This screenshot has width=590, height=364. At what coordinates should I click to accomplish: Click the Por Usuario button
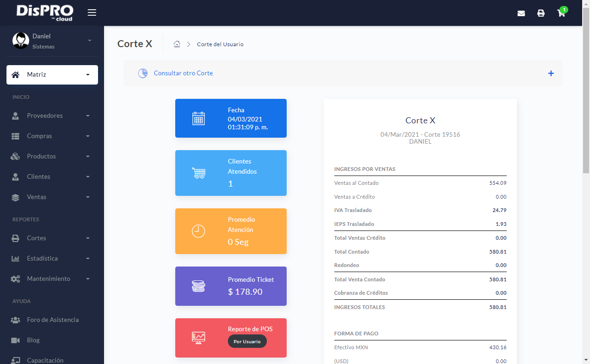[x=247, y=341]
